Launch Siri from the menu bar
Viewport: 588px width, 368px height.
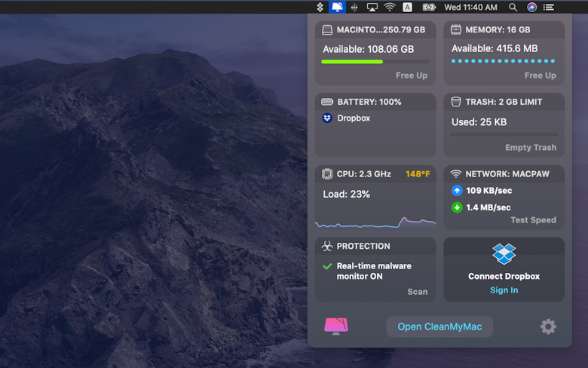[531, 7]
